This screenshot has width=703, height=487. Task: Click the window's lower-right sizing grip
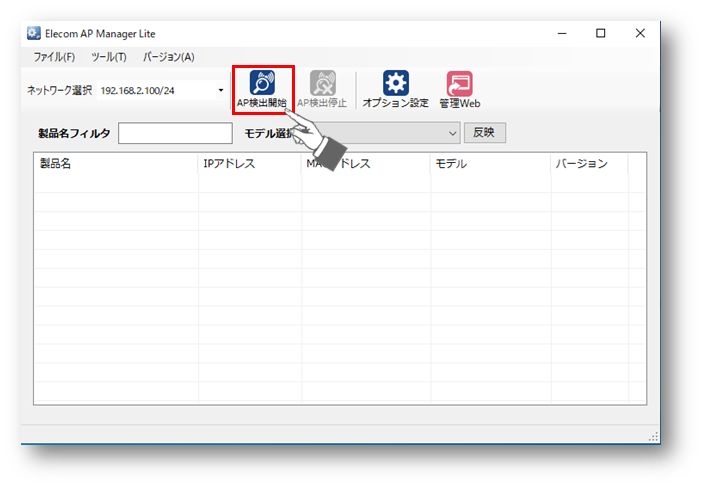click(654, 437)
